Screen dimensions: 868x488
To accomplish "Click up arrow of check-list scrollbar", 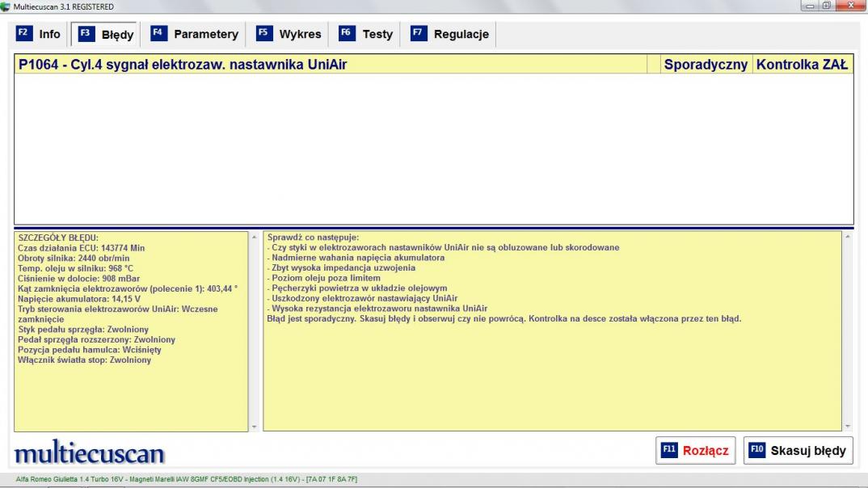I will click(x=848, y=237).
